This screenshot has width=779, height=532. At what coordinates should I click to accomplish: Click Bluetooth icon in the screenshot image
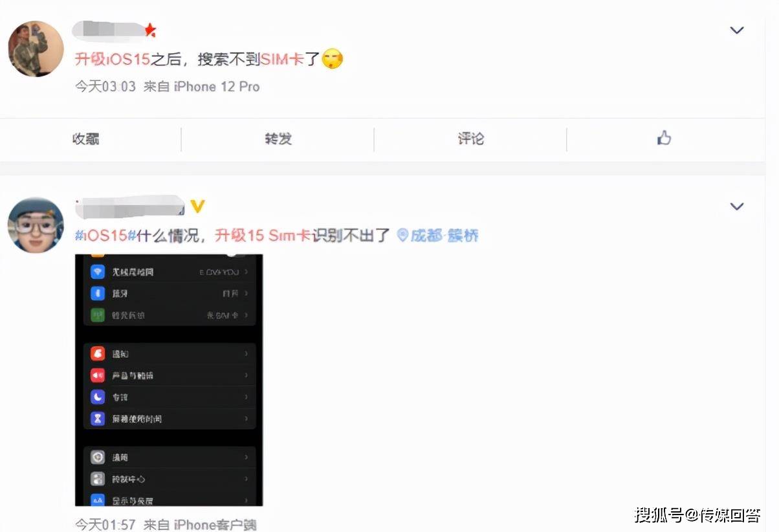(98, 293)
